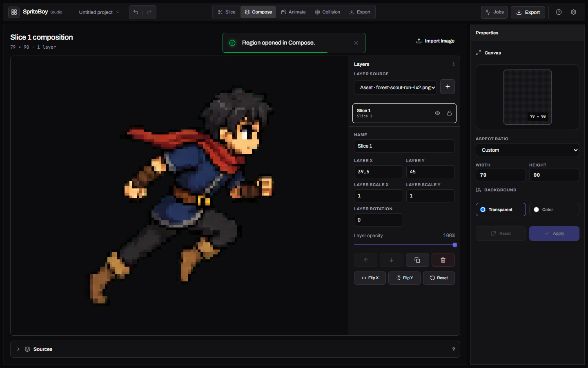The image size is (588, 368).
Task: Toggle Slice 1 layer visibility eye
Action: pos(437,113)
